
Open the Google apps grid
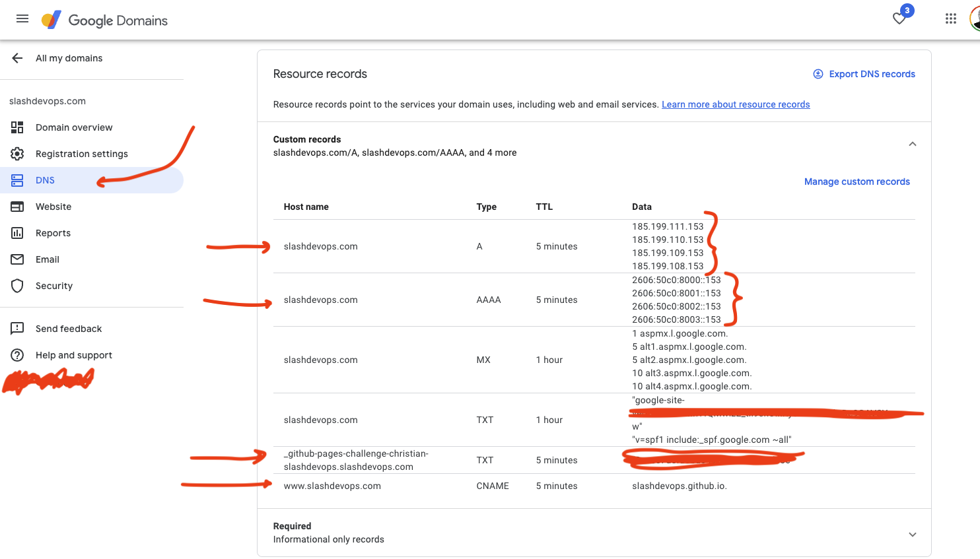tap(951, 18)
